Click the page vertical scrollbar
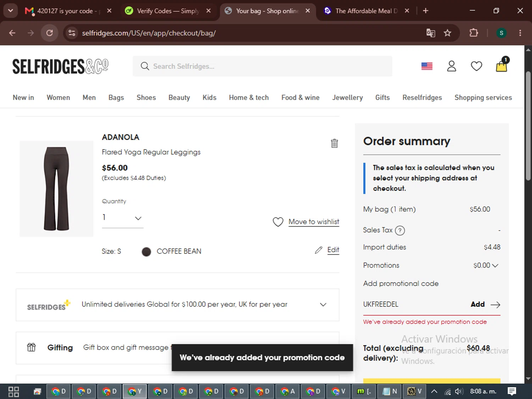The width and height of the screenshot is (532, 399). [528, 126]
